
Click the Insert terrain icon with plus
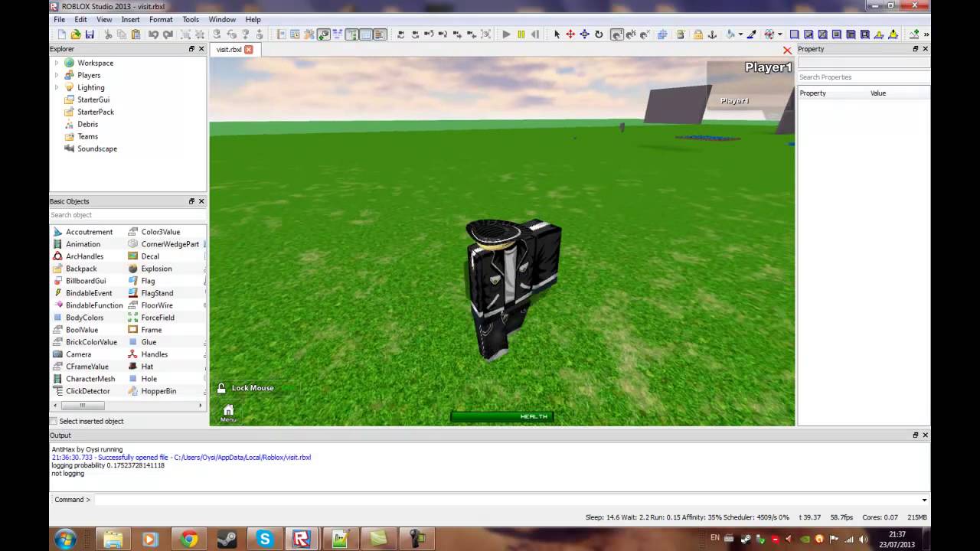pyautogui.click(x=913, y=34)
